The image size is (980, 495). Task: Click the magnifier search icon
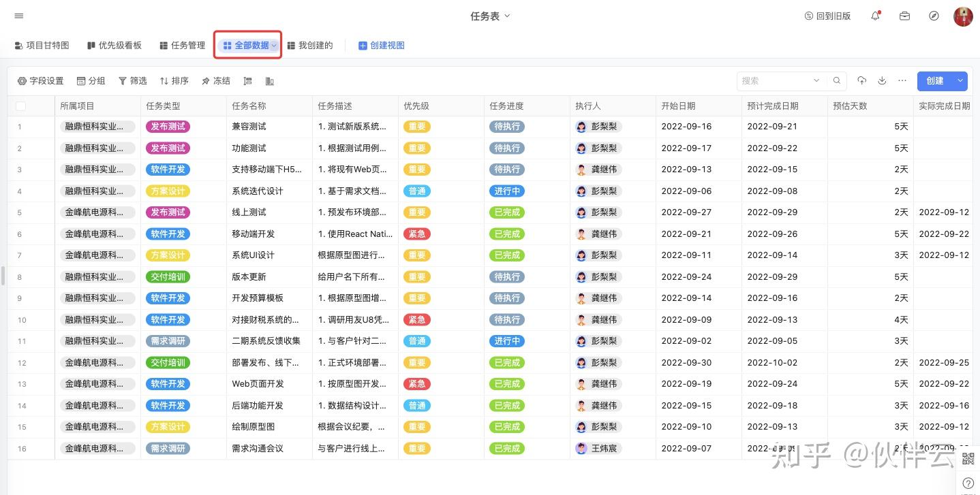pyautogui.click(x=837, y=81)
